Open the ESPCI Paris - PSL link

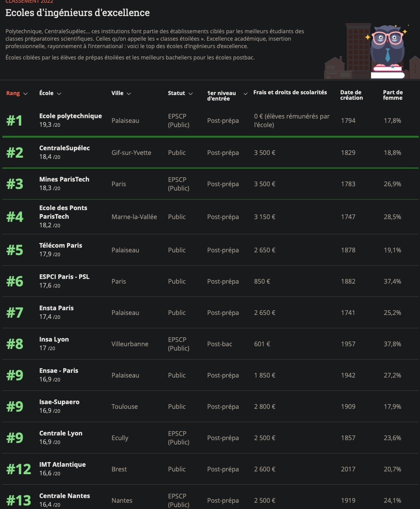click(x=64, y=277)
